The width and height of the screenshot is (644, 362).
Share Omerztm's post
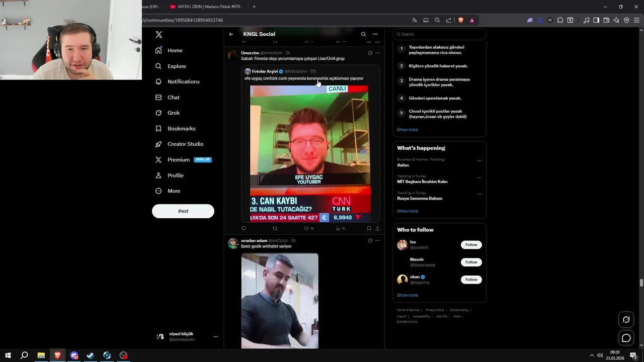(x=377, y=228)
